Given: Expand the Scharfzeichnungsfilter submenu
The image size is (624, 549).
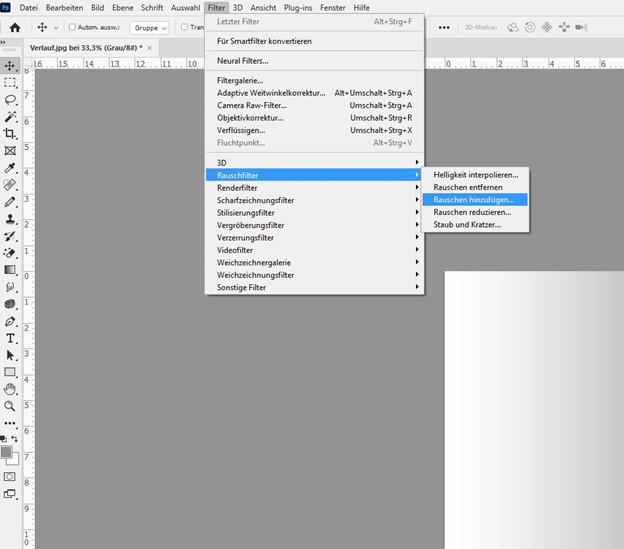Looking at the screenshot, I should (314, 200).
